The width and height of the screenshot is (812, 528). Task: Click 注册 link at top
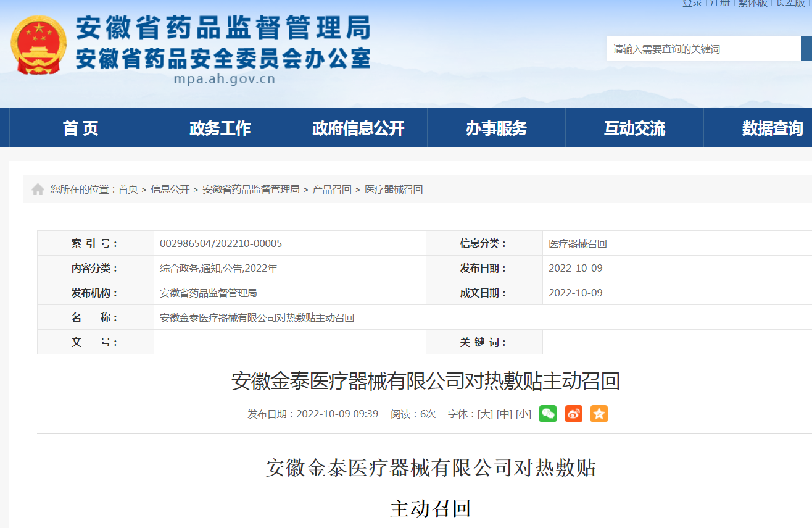(720, 3)
